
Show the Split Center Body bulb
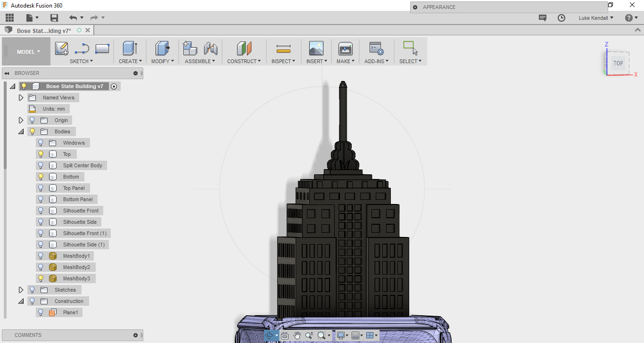[x=41, y=165]
